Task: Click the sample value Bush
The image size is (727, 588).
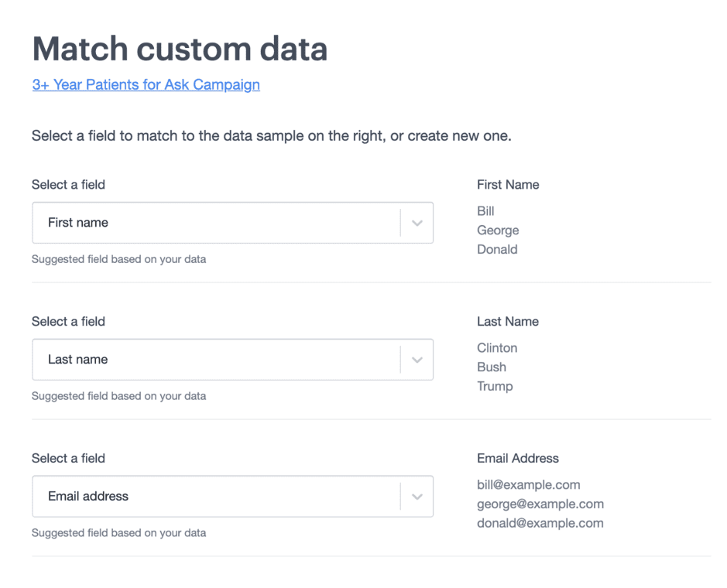Action: tap(492, 367)
